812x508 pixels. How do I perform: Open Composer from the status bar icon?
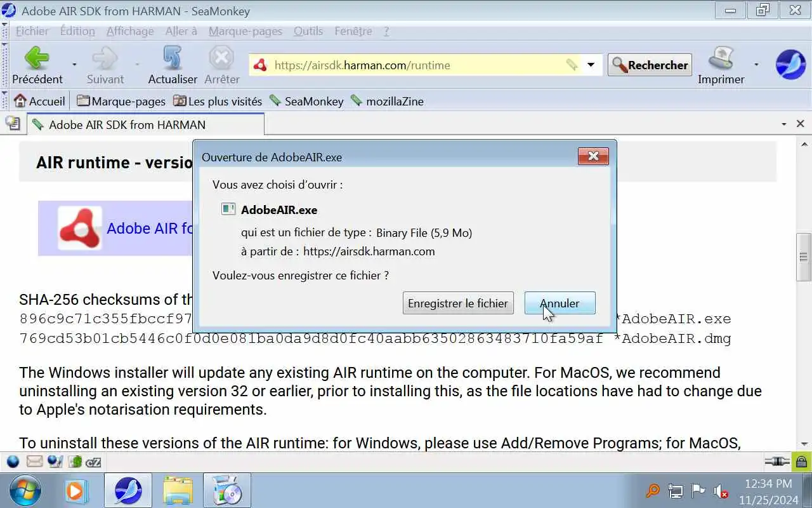(55, 462)
